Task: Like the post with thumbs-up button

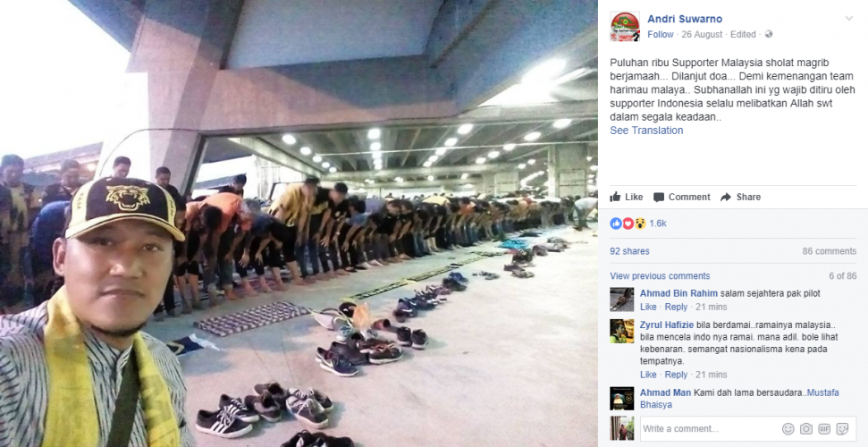Action: tap(627, 197)
